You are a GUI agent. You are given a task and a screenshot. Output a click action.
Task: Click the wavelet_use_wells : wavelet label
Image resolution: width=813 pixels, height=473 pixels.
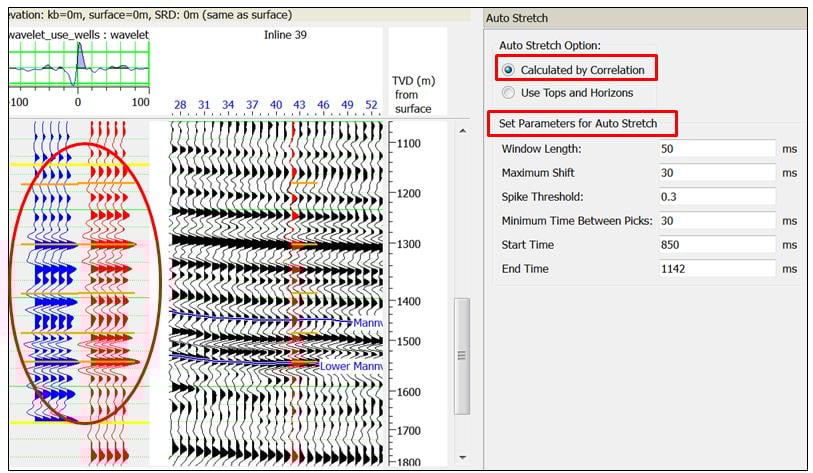[79, 35]
